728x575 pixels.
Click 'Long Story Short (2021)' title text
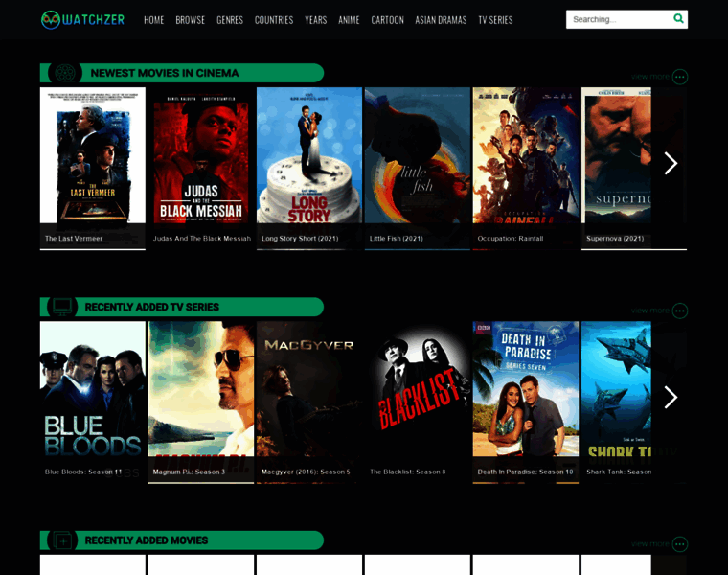(x=300, y=239)
